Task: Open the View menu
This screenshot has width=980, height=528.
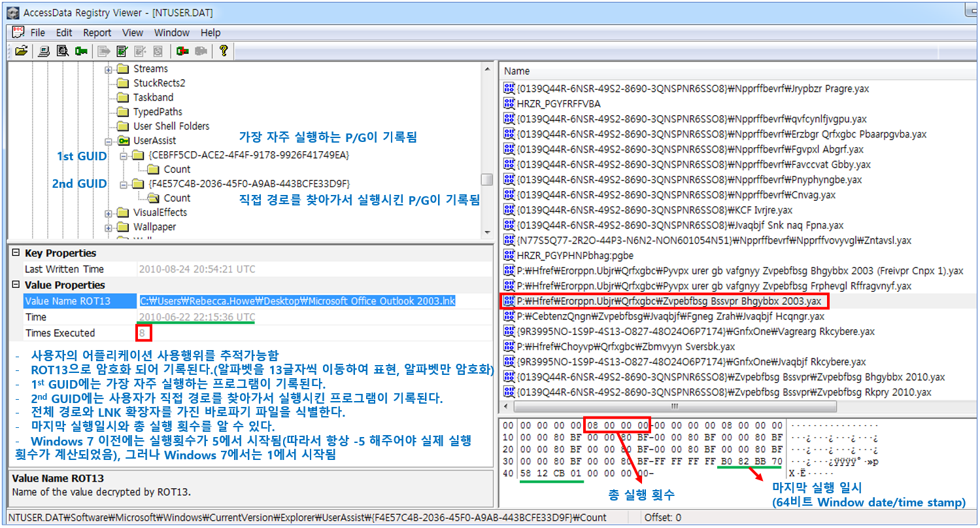Action: (x=132, y=32)
